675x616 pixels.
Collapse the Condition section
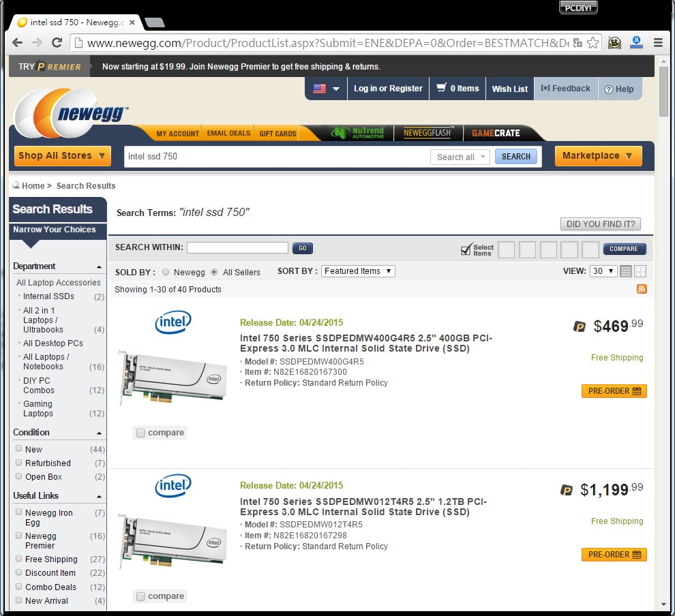click(99, 433)
